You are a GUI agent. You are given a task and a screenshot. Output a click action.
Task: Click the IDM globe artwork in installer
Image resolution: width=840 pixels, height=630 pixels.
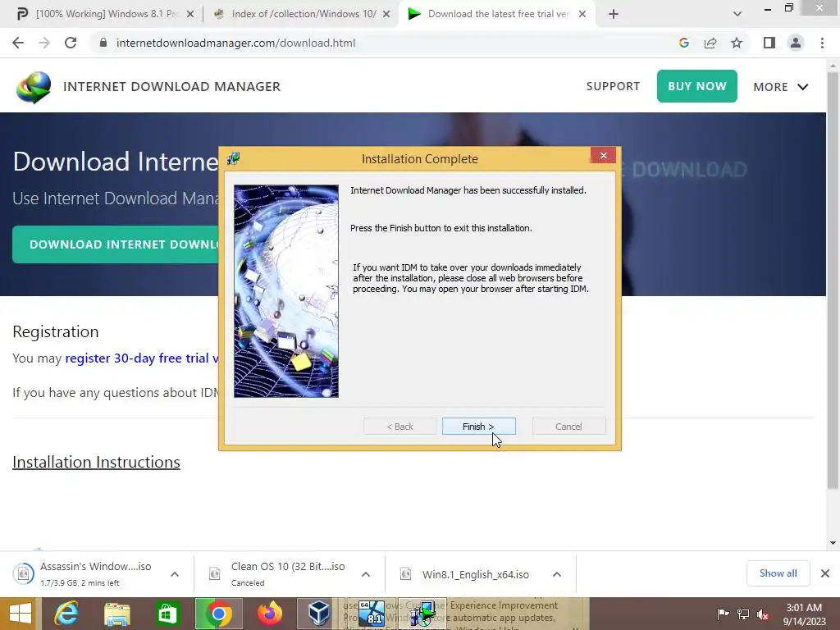click(x=286, y=291)
